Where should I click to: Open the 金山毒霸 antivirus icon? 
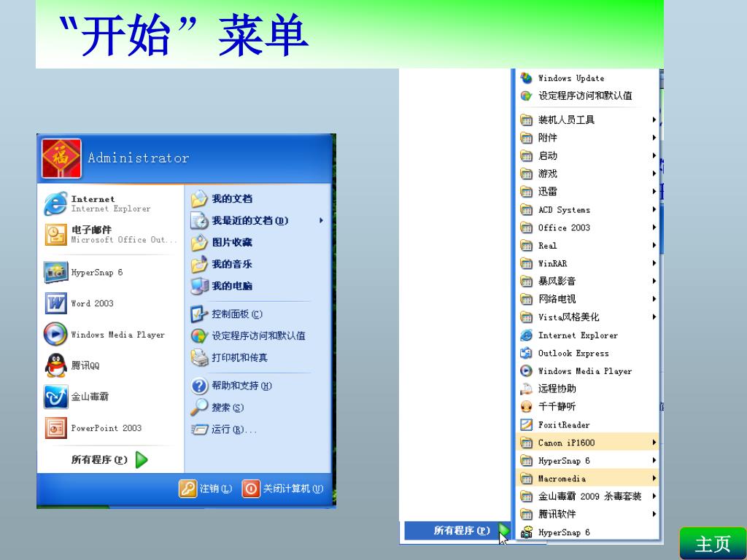coord(55,397)
